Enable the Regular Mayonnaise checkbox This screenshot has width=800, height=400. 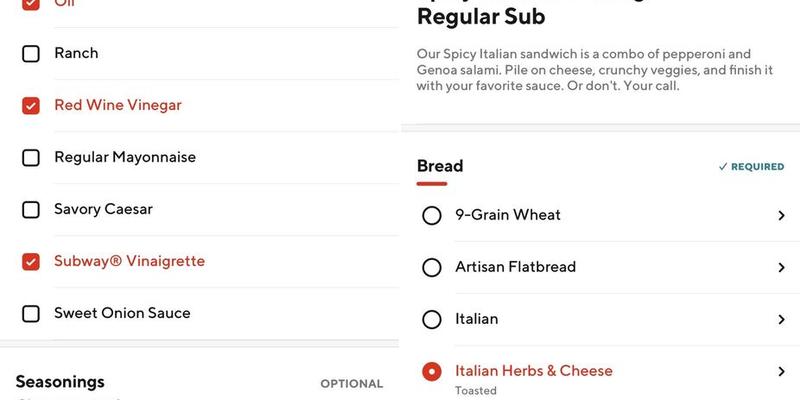pos(31,157)
